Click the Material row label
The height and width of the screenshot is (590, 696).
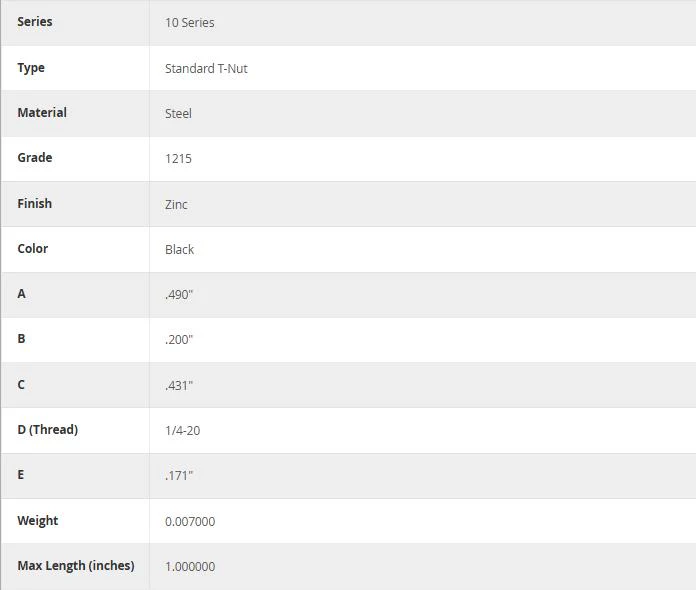coord(42,113)
